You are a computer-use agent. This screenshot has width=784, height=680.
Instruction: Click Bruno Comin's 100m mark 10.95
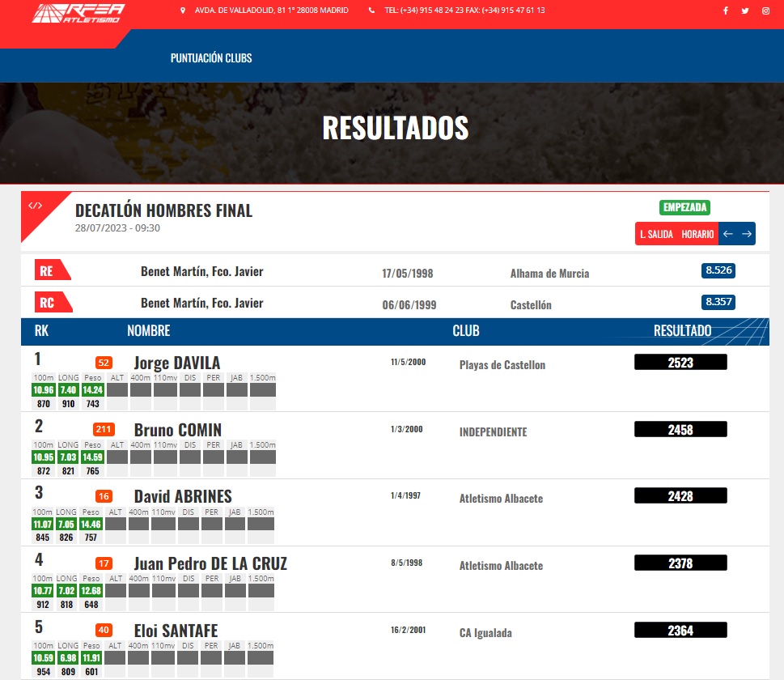point(43,457)
